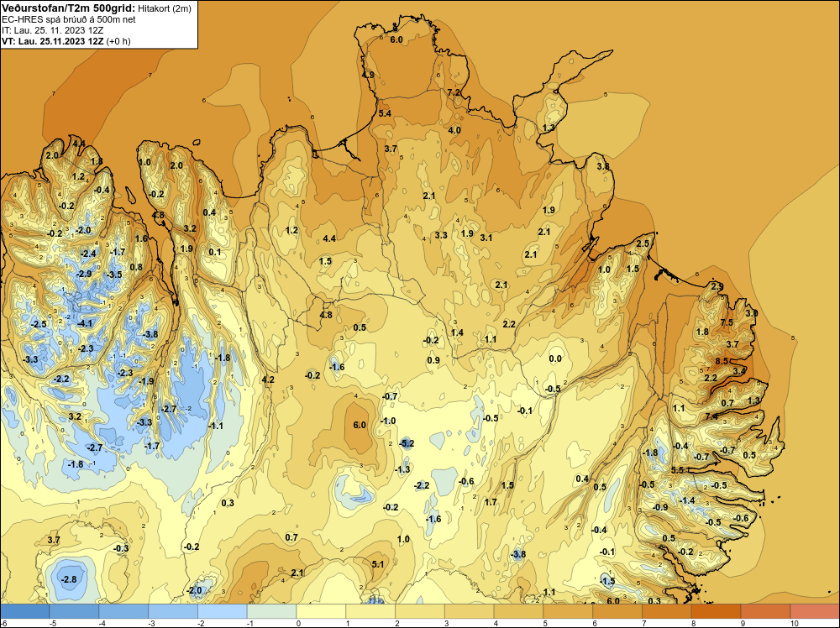The width and height of the screenshot is (840, 628).
Task: Click the legend label '10'
Action: 795,623
